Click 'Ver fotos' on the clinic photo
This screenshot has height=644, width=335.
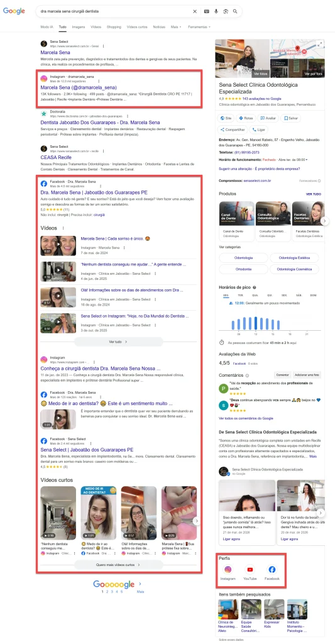click(x=260, y=74)
